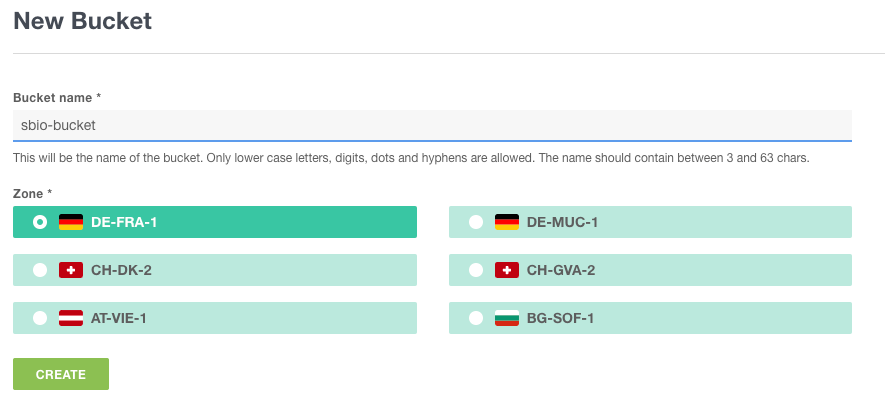Click the BG-SOF-1 zone label text
885x410 pixels.
click(560, 318)
